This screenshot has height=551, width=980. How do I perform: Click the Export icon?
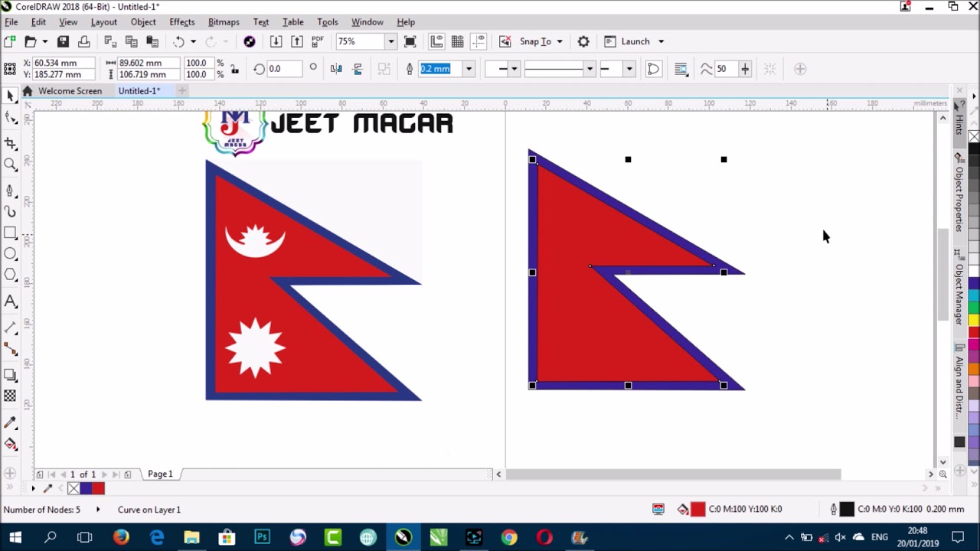click(x=297, y=41)
